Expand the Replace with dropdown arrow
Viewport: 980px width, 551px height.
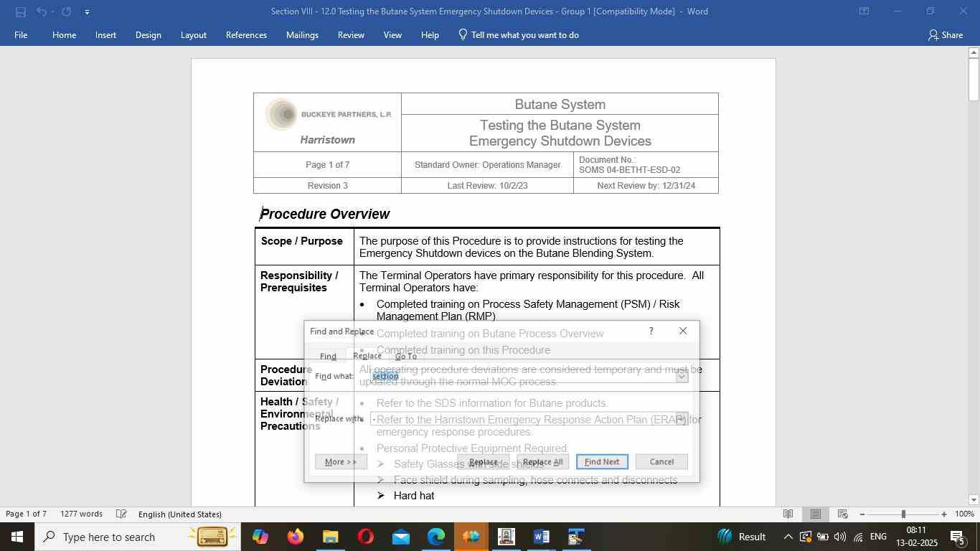click(682, 419)
